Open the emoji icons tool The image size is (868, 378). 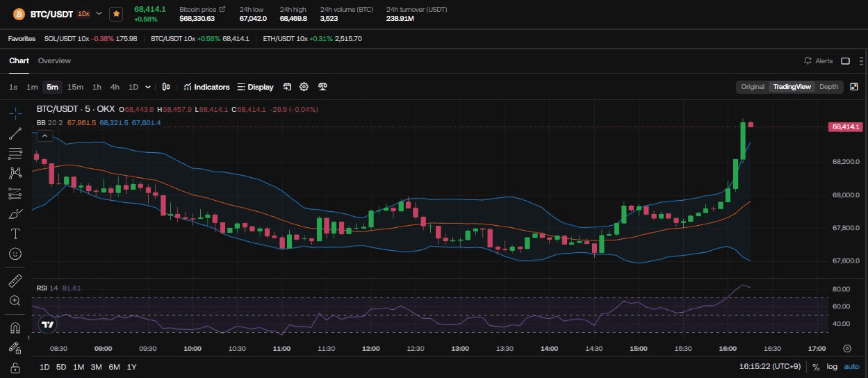coord(15,254)
